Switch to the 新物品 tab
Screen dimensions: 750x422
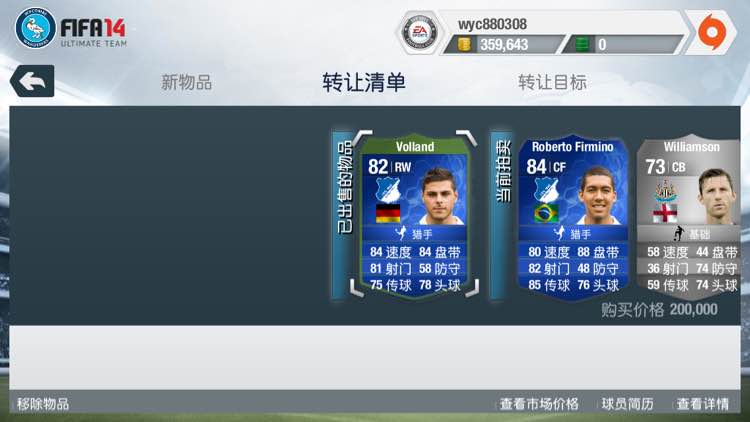tap(186, 82)
